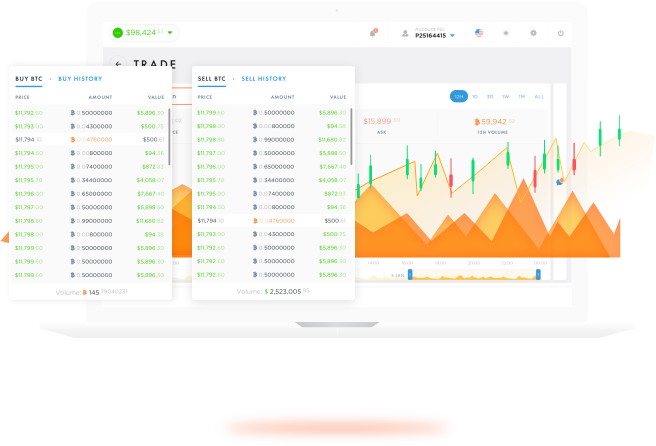Click right handle of chart range slider
Screen dimensions: 656x446
[x=538, y=275]
